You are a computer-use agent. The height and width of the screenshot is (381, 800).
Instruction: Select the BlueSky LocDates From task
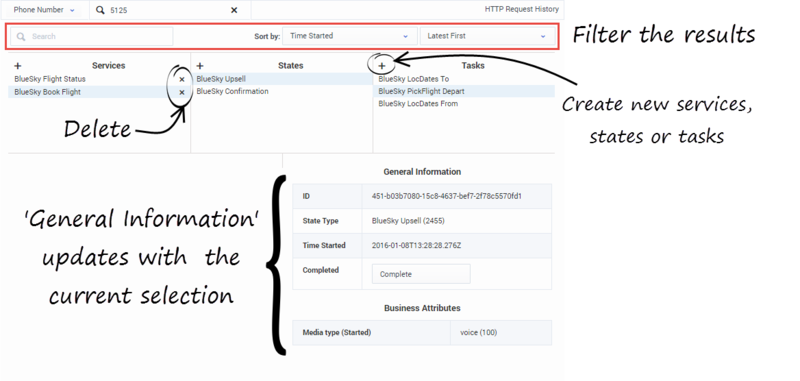click(x=418, y=104)
